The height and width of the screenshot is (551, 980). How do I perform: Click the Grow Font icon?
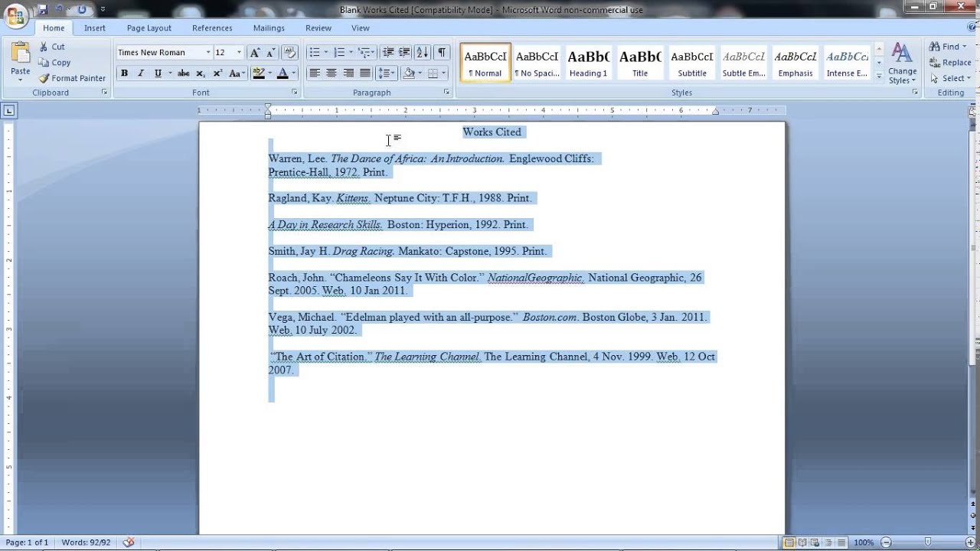(256, 53)
